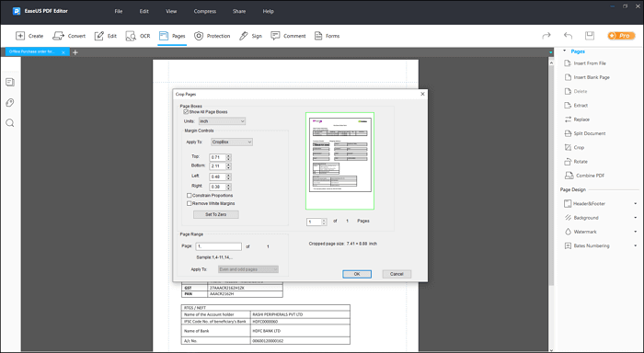Click Crop in the Pages panel
The width and height of the screenshot is (644, 353).
[575, 147]
